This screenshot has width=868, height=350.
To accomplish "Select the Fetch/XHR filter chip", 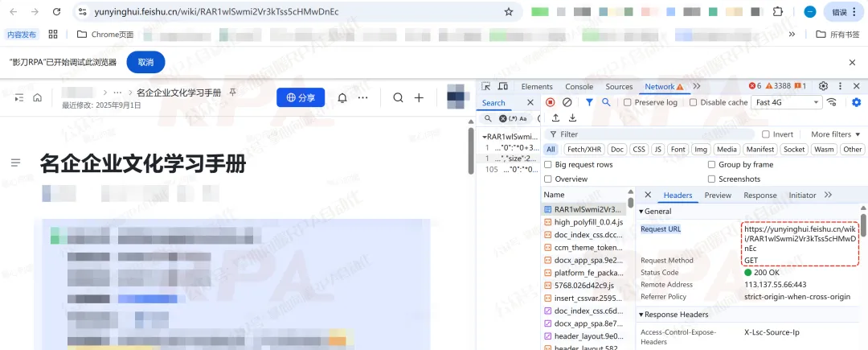I will click(x=584, y=149).
